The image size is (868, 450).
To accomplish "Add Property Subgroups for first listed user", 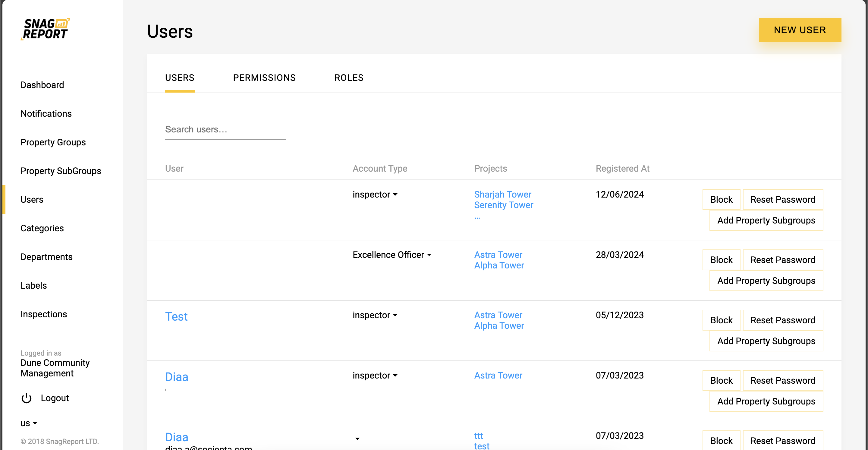I will (x=766, y=220).
